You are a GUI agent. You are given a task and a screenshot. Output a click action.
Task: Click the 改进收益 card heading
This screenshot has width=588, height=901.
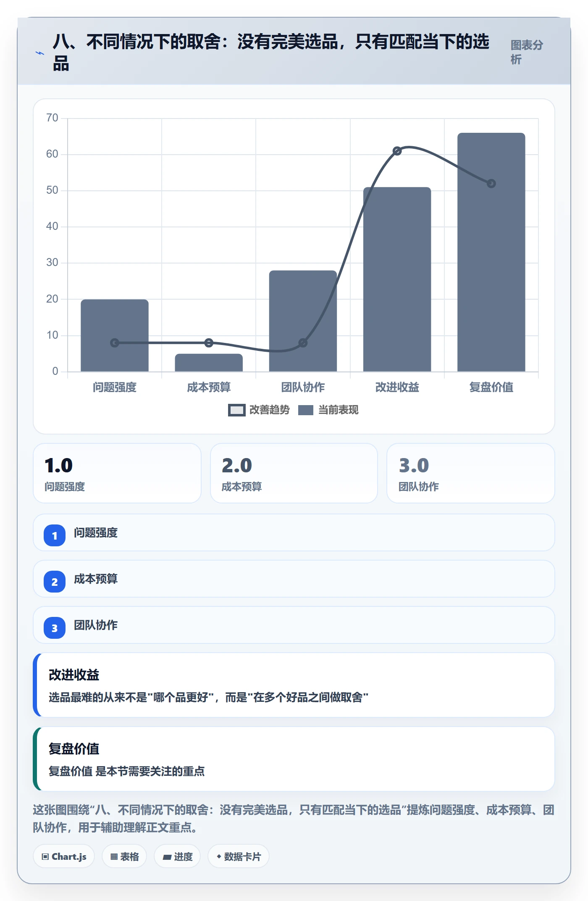pyautogui.click(x=74, y=675)
